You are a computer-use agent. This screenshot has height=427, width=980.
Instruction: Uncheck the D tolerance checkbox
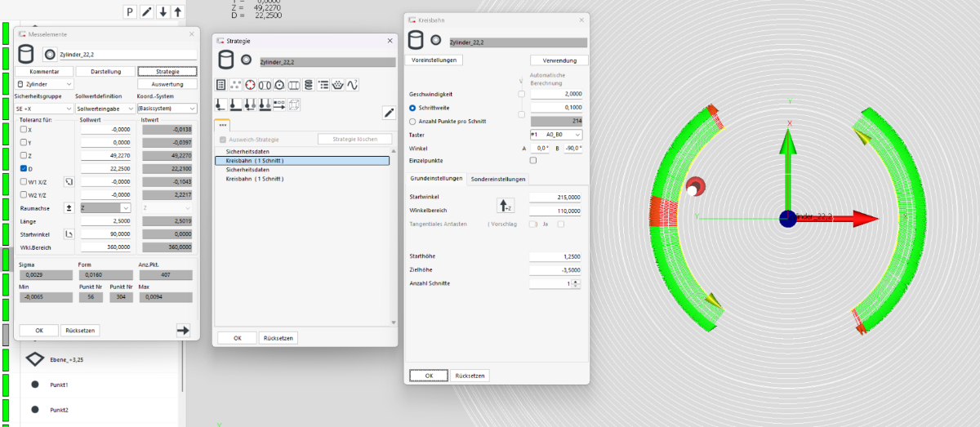pos(24,169)
